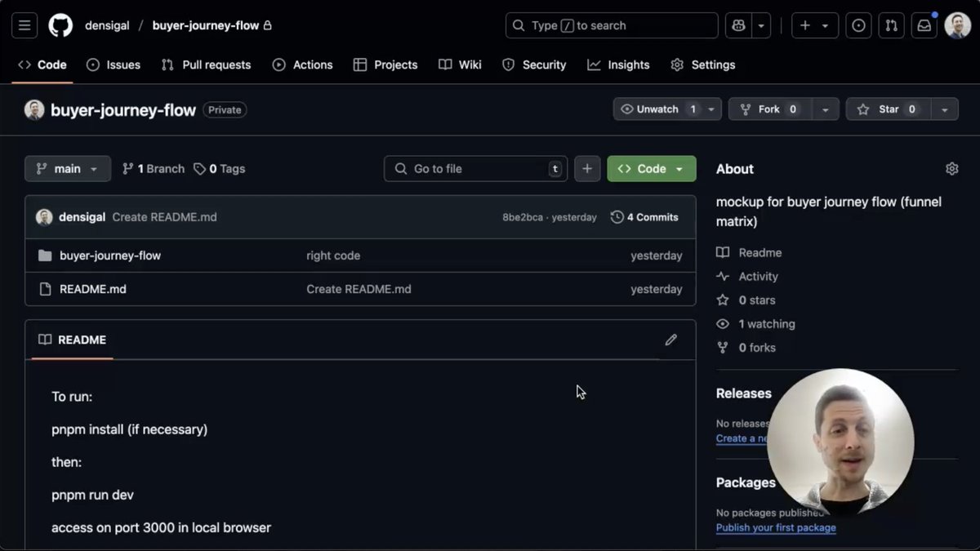
Task: Click the GitHub logo home icon
Action: pos(60,25)
